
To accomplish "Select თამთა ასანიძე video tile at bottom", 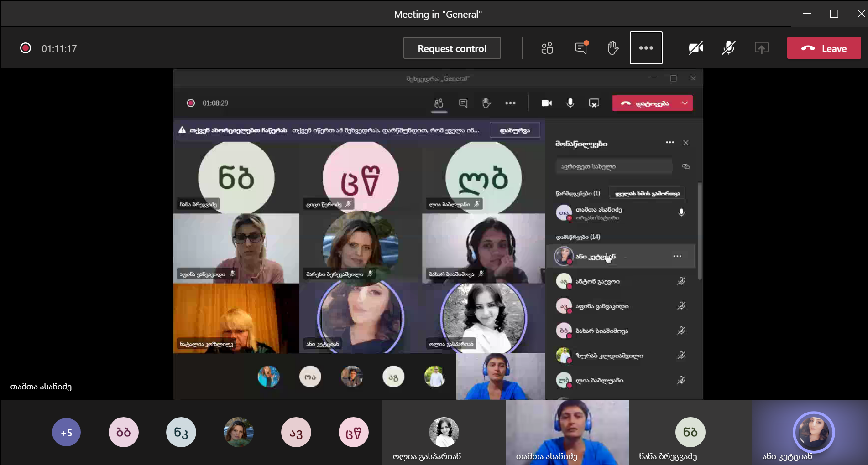I will point(567,433).
